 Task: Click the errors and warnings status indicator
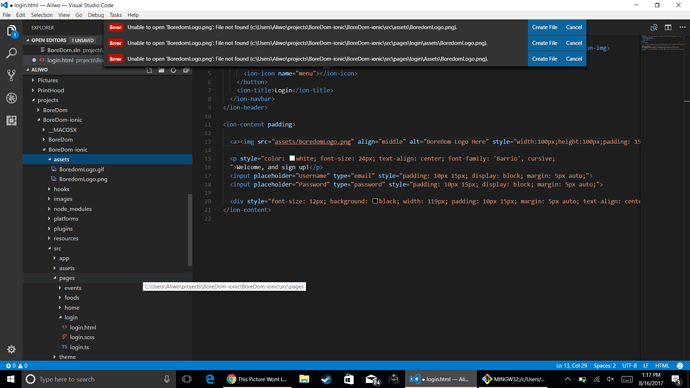click(x=16, y=366)
